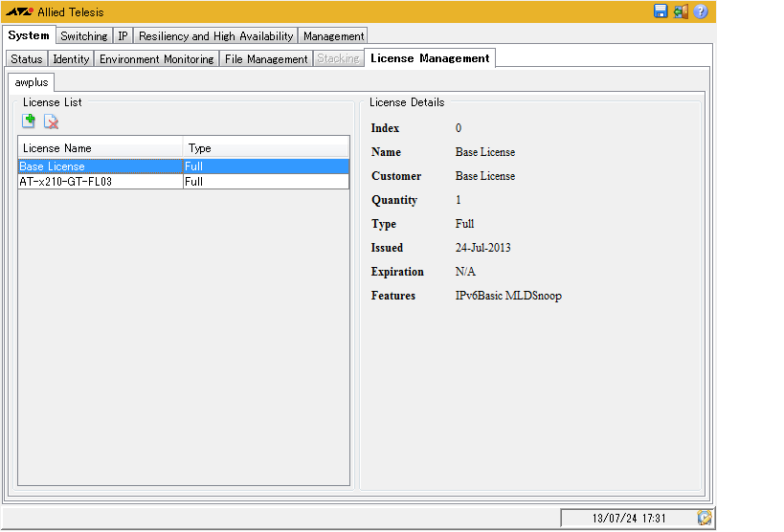Open the Help question mark icon
This screenshot has height=532, width=784.
coord(701,11)
